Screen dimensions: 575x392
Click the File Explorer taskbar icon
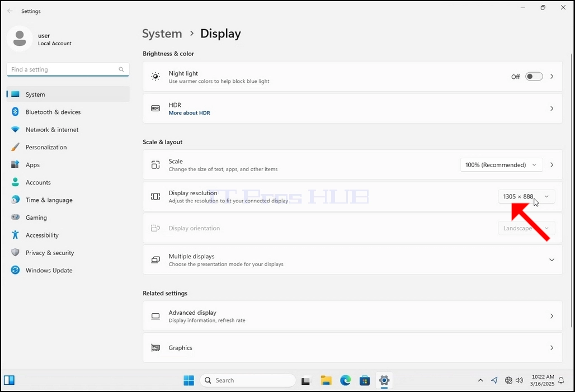(326, 380)
